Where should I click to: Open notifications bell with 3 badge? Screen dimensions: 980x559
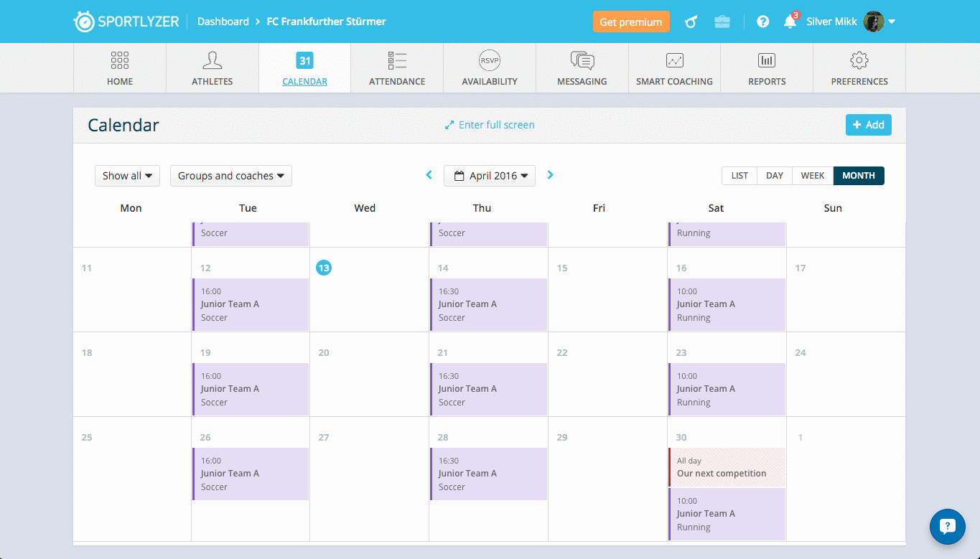click(x=790, y=21)
